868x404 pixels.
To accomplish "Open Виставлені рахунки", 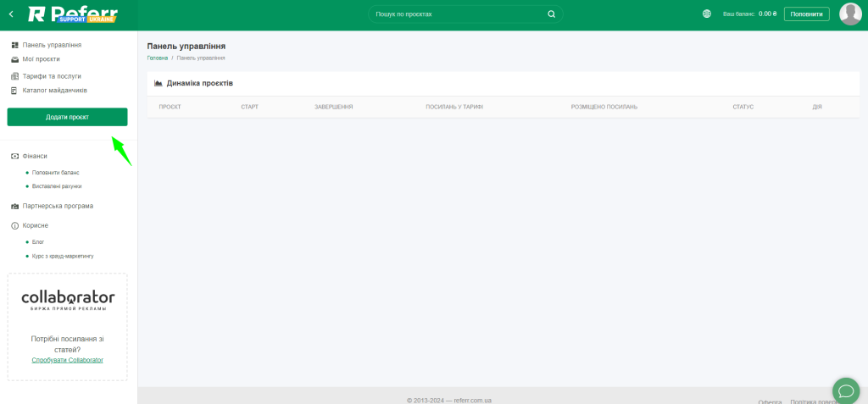I will click(57, 186).
